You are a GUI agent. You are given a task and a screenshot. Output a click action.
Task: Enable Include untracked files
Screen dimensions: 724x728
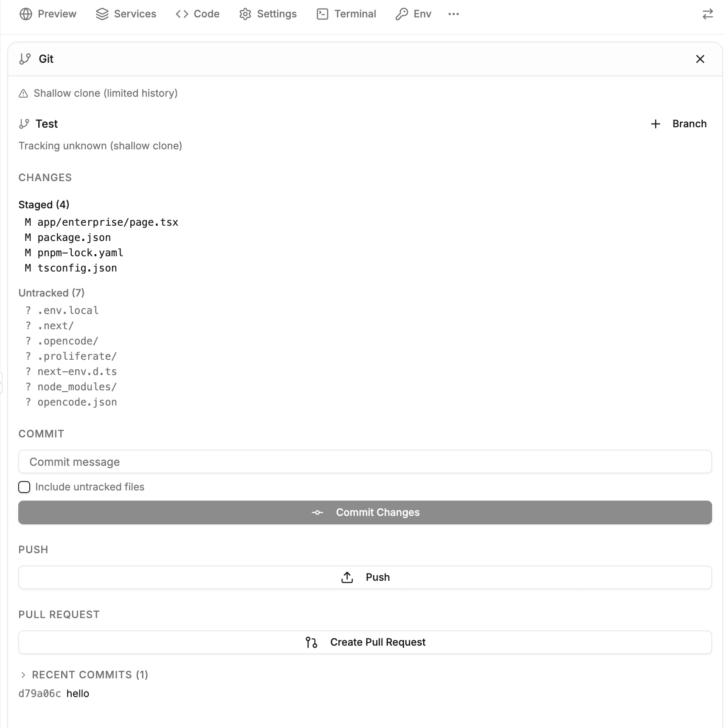pyautogui.click(x=24, y=487)
